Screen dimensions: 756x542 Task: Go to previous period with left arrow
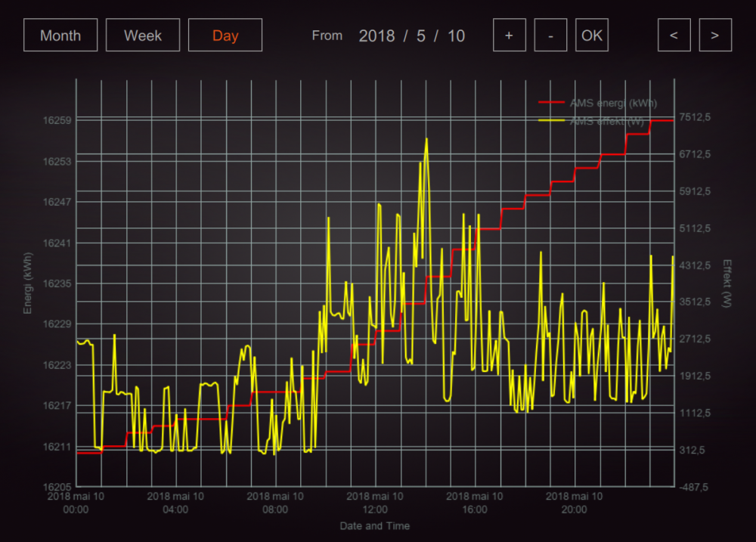(x=674, y=36)
